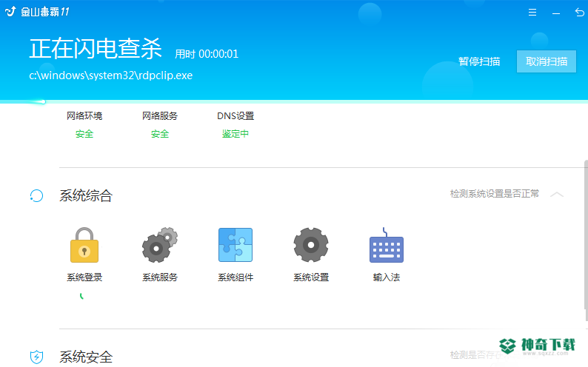Click 安全 status under 网络环境

click(x=84, y=134)
